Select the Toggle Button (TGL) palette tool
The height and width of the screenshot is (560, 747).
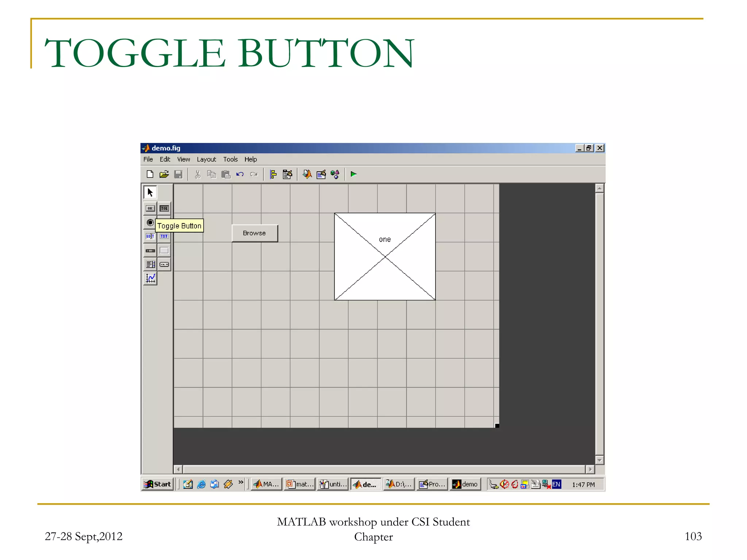pos(164,208)
